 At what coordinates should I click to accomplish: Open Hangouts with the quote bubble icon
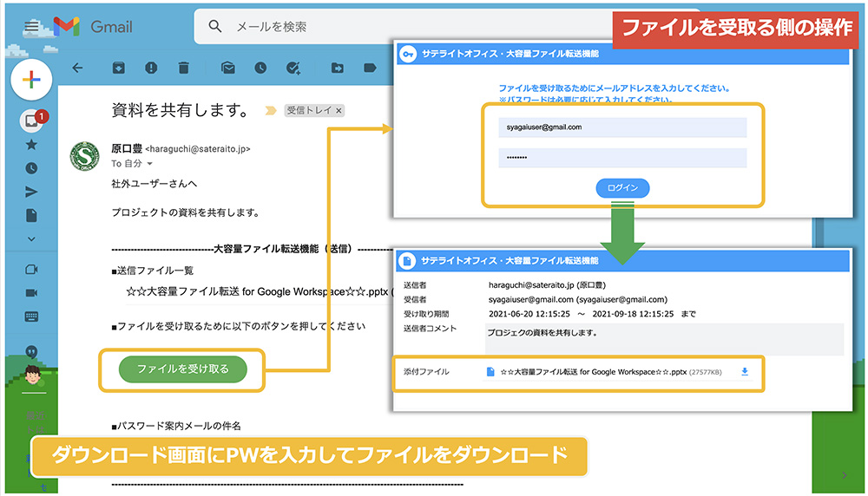tap(31, 352)
